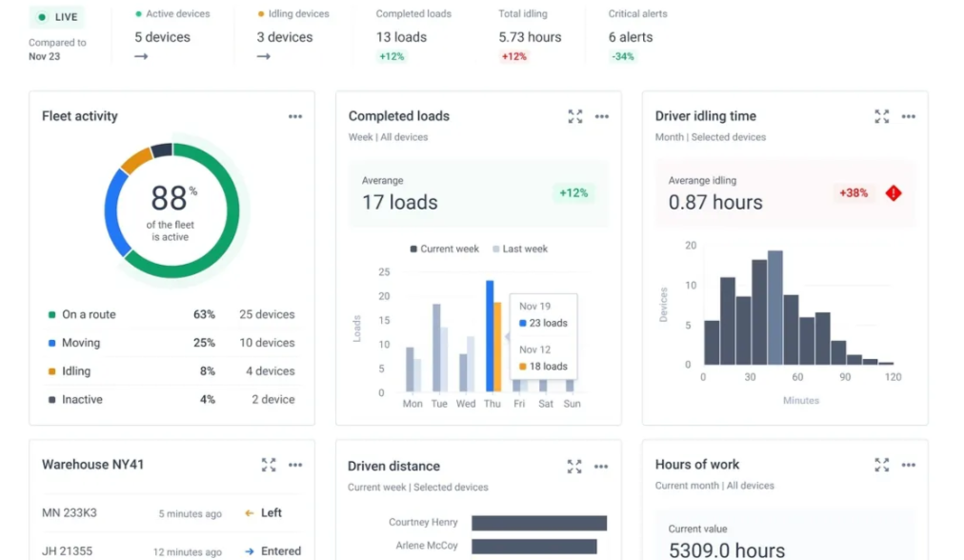This screenshot has width=964, height=560.
Task: Click the 6 alerts critical alerts value
Action: tap(633, 37)
